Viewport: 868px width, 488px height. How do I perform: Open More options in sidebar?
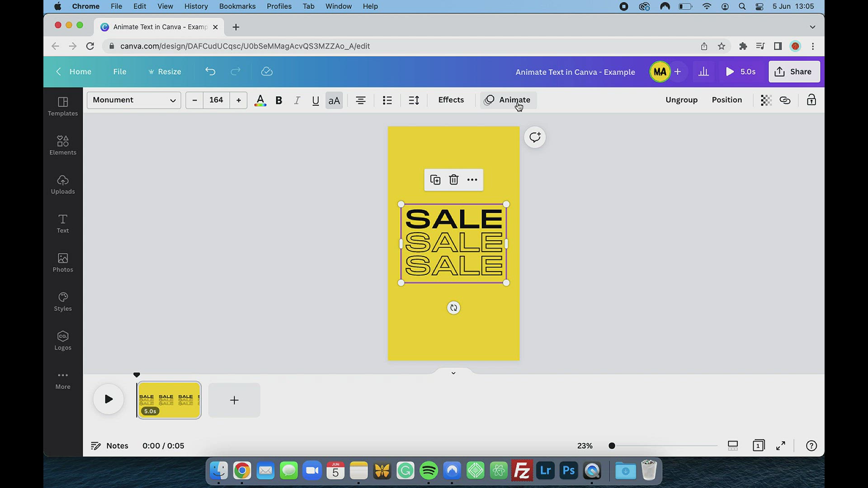63,380
